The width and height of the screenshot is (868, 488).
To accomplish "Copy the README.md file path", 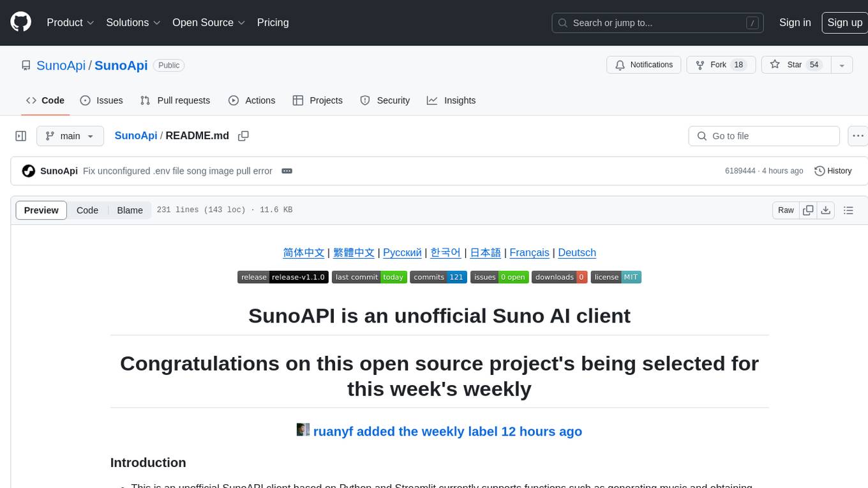I will pos(243,135).
